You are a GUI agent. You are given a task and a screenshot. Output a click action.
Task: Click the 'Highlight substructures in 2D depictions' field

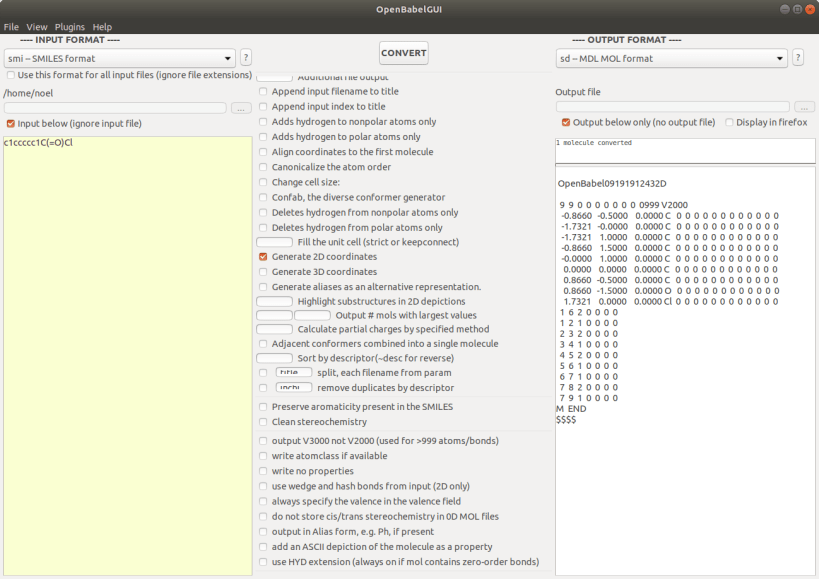click(x=274, y=301)
